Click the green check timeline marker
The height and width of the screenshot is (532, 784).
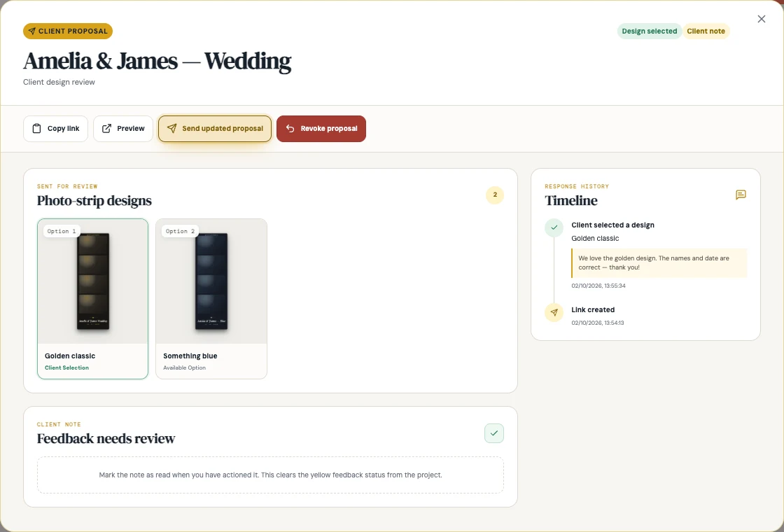(554, 227)
